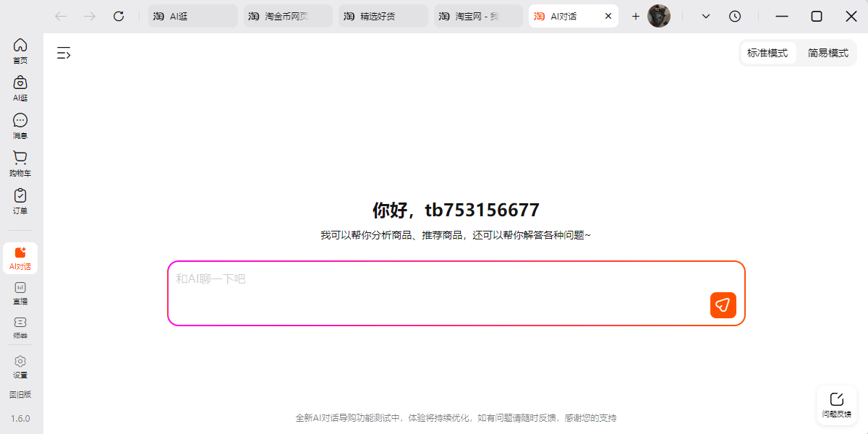868x434 pixels.
Task: Open the 购物车 shopping cart icon
Action: [x=20, y=163]
